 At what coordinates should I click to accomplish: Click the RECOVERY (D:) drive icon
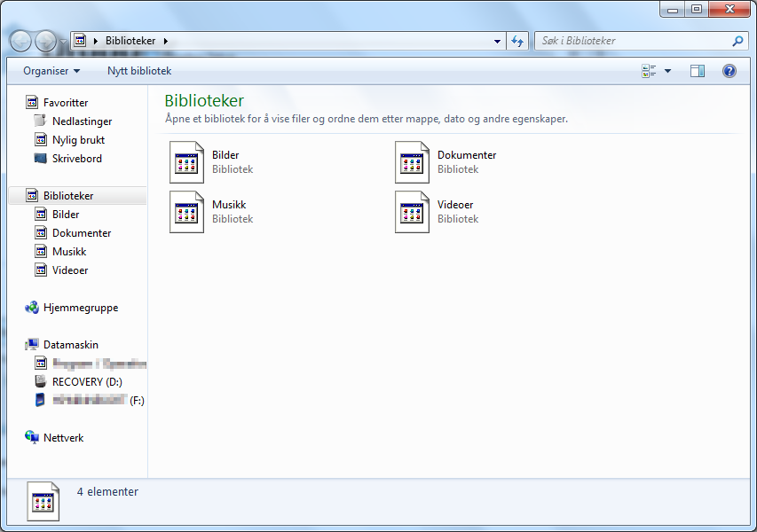[x=41, y=381]
